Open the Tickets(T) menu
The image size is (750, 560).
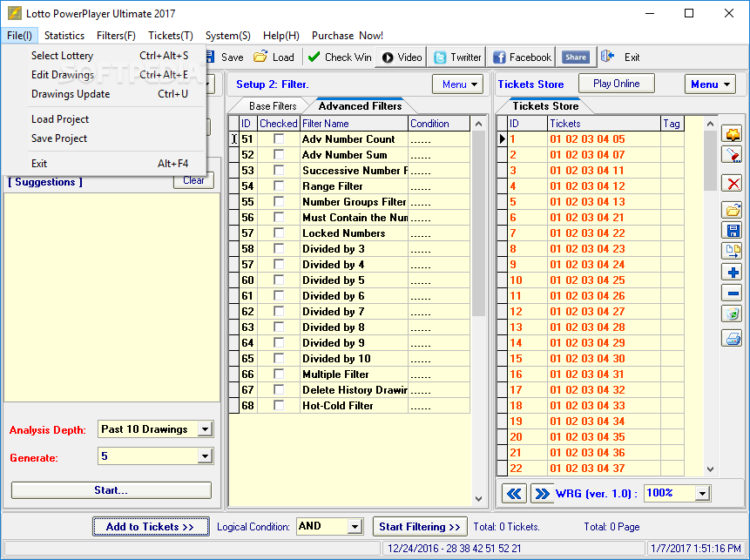[x=171, y=36]
